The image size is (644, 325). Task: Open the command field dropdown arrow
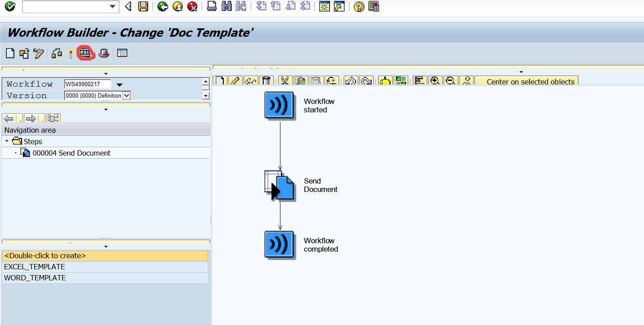pyautogui.click(x=113, y=7)
